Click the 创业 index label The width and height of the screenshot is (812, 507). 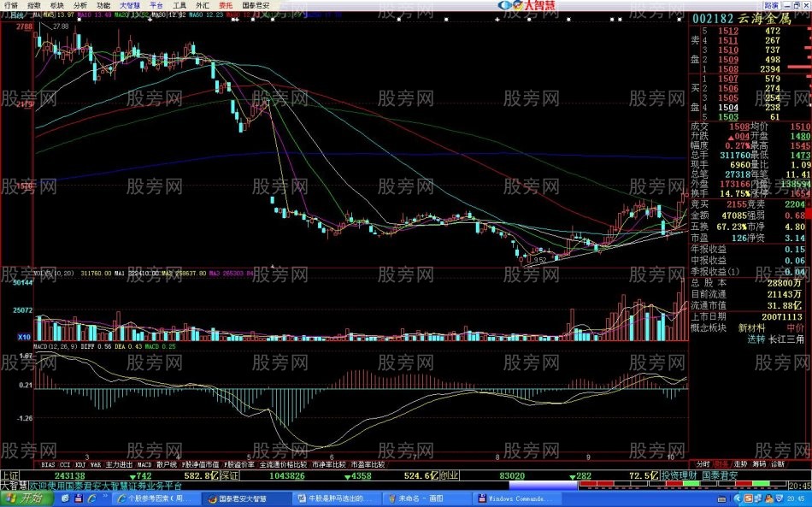click(x=450, y=475)
